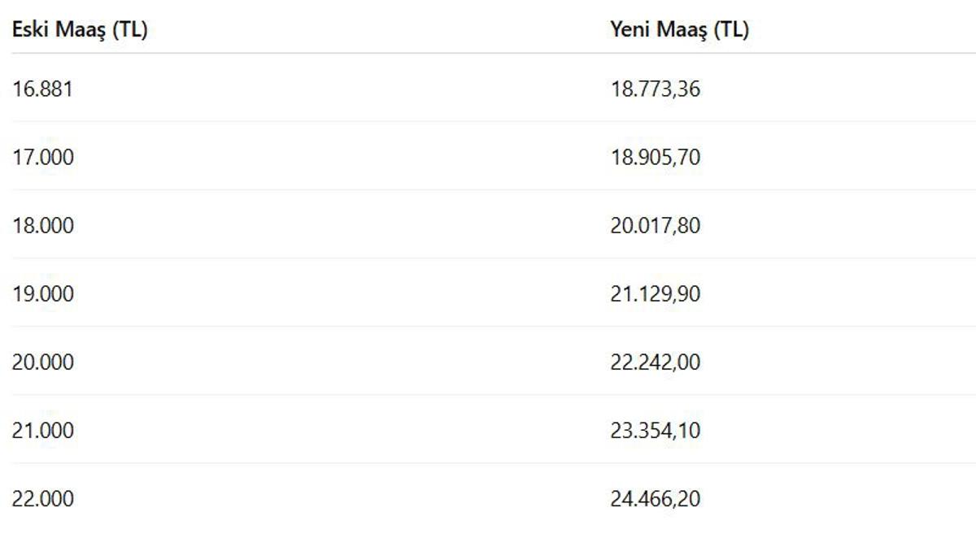Click "Maaş" in the Yeni Maaş header
Screen dimensions: 976x560
682,30
